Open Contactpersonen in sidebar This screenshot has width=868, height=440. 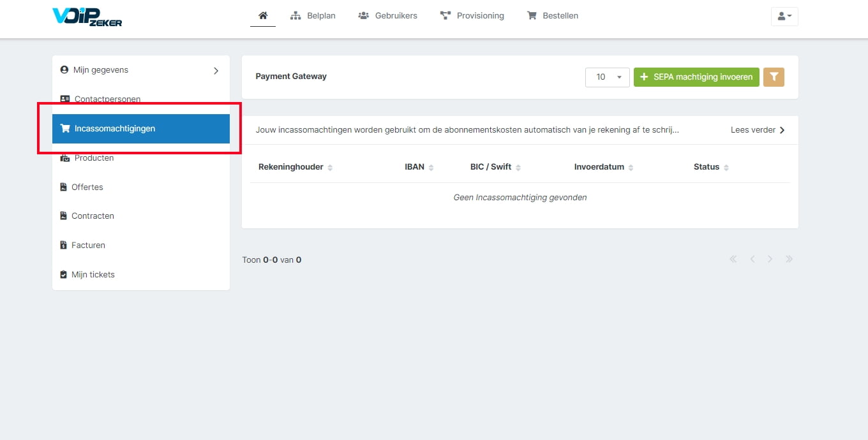click(140, 99)
